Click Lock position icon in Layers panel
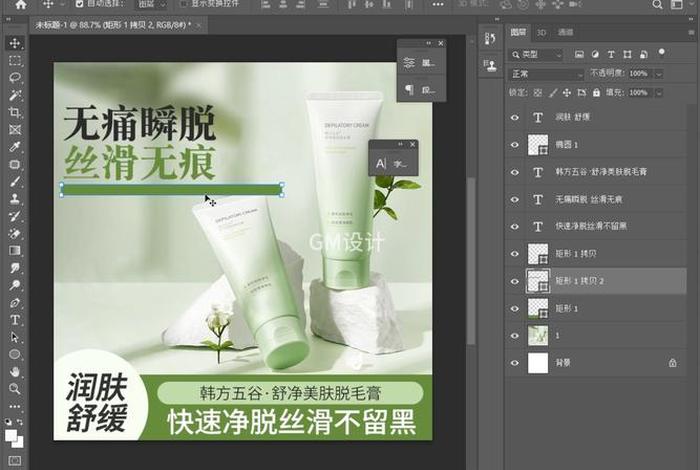This screenshot has height=470, width=700. [x=567, y=93]
